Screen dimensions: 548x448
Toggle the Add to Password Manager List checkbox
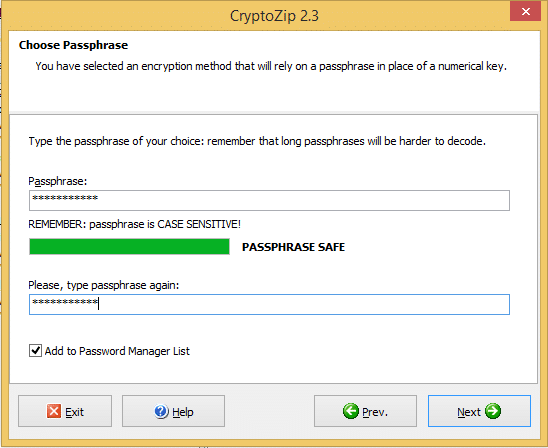click(x=35, y=351)
